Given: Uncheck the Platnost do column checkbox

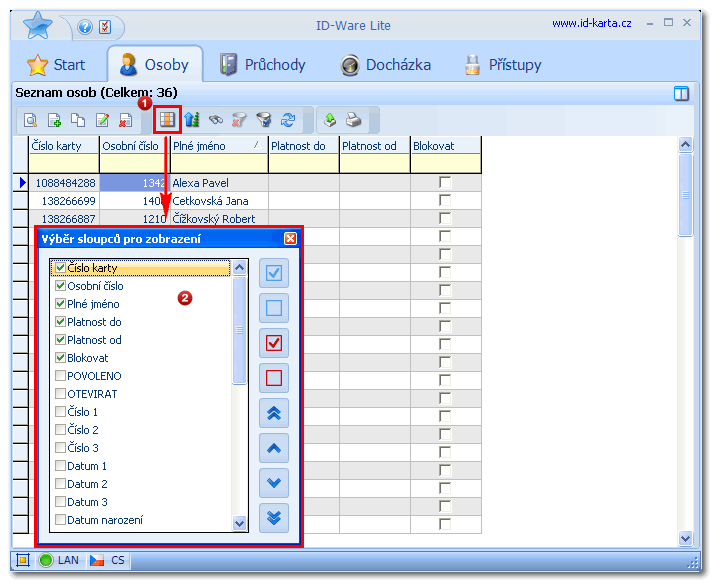Looking at the screenshot, I should point(60,322).
